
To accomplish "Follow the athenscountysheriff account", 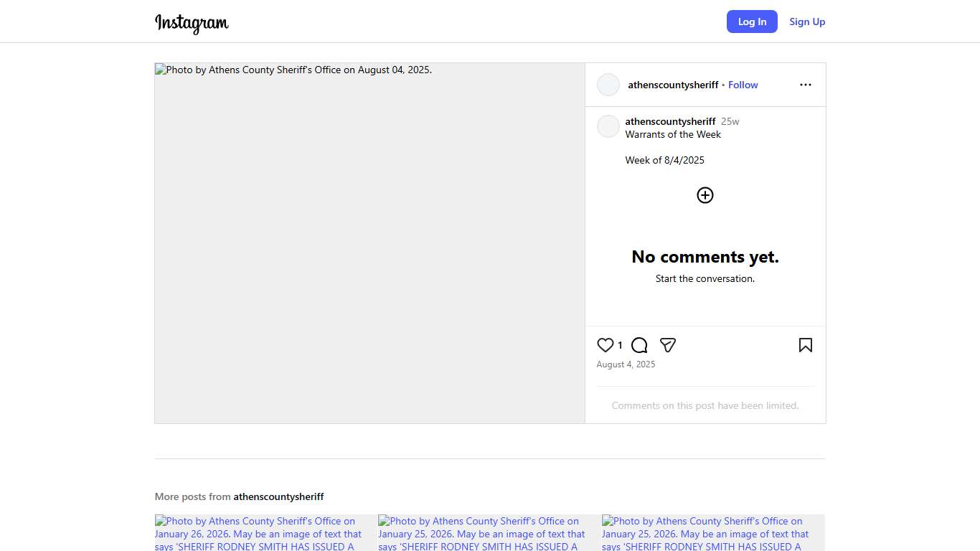I will (743, 85).
